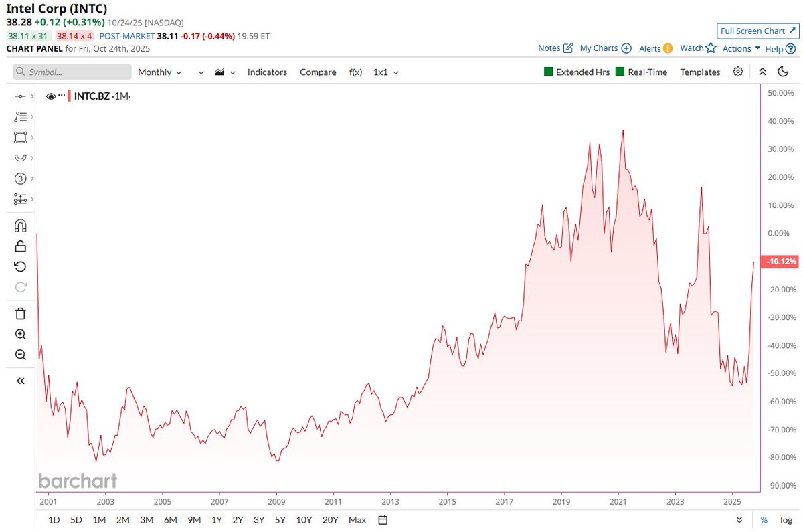The height and width of the screenshot is (532, 803).
Task: Open the custom date range calendar
Action: click(x=383, y=520)
